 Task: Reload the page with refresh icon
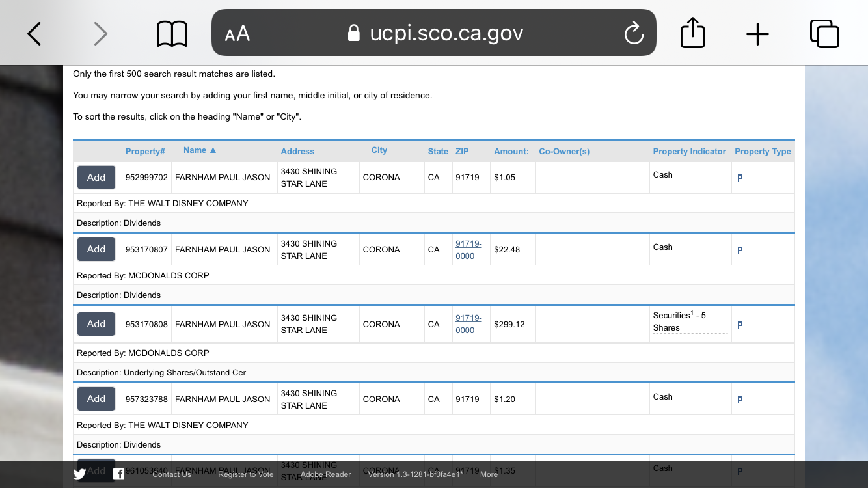click(633, 33)
